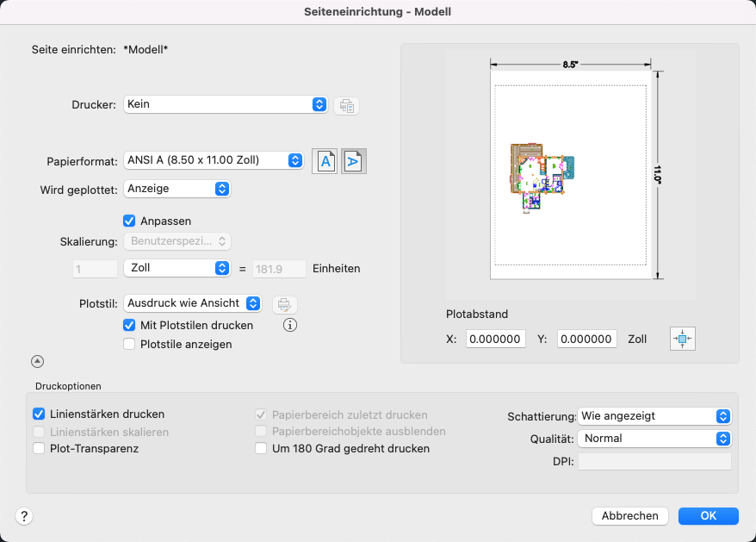Select landscape page orientation icon
Screen dimensions: 756x542
click(354, 161)
